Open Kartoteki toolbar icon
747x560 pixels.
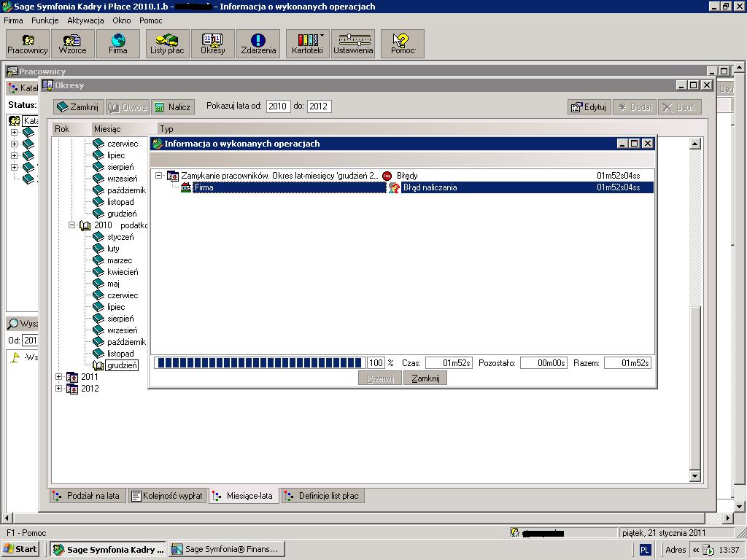point(307,44)
